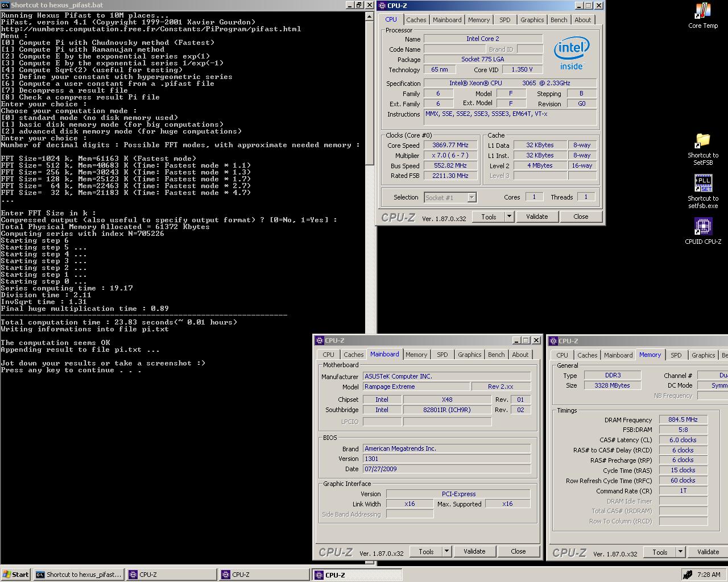Click Validate in top CPU-Z window
This screenshot has height=582, width=728.
tap(537, 217)
